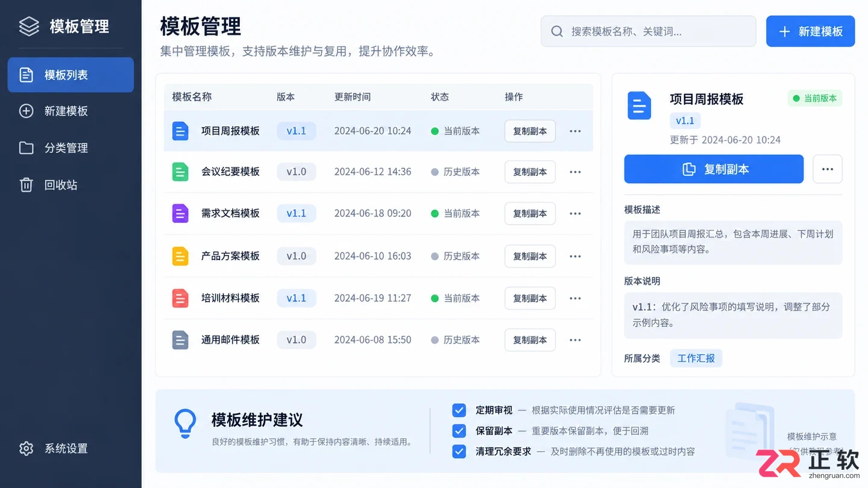868x488 pixels.
Task: Toggle the 清理冗余要求 checkbox
Action: pos(459,451)
